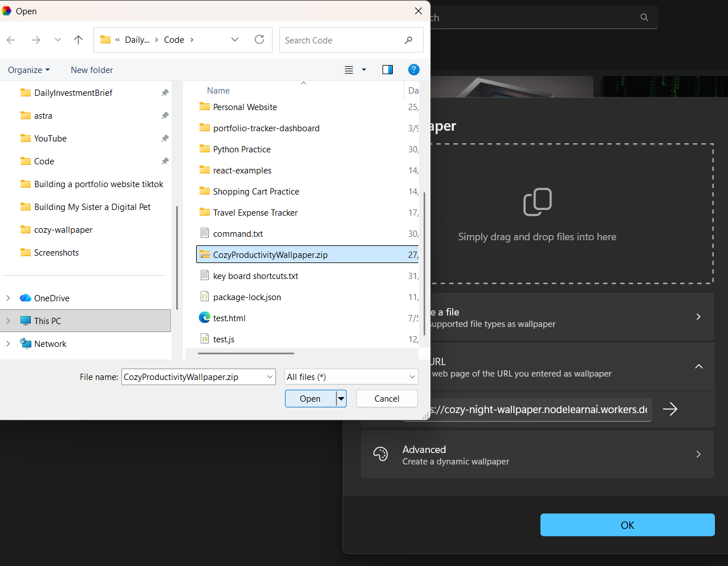
Task: Select the This PC monitor icon
Action: (x=26, y=321)
